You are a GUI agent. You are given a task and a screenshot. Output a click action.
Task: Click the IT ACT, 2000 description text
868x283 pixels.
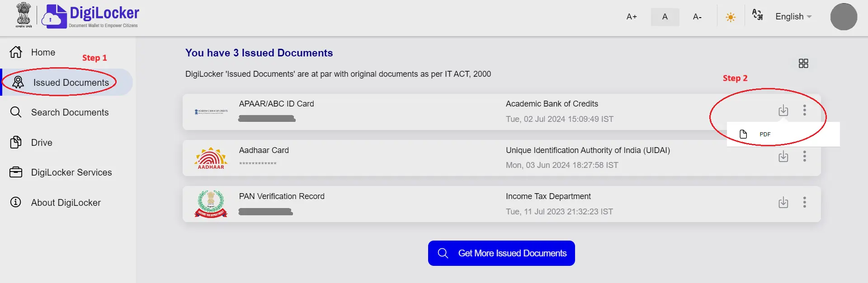click(x=338, y=74)
